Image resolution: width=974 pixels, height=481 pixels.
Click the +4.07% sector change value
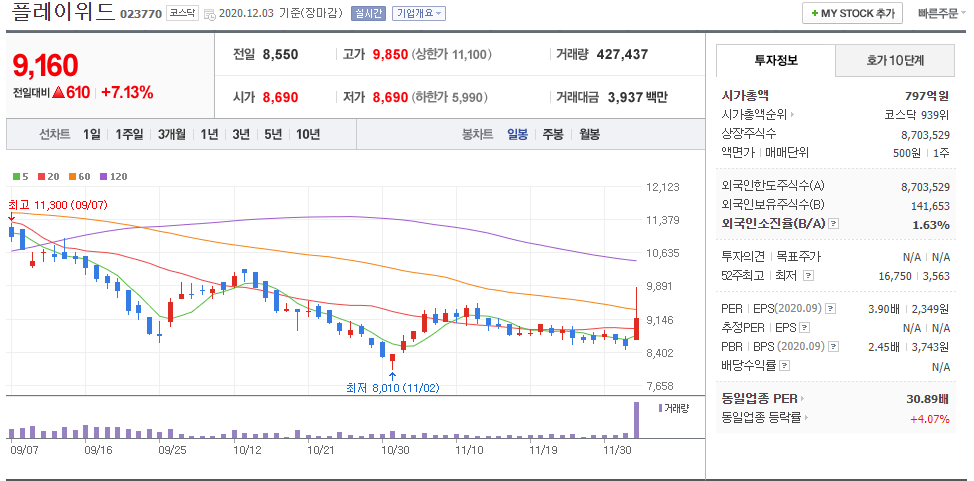(x=930, y=419)
